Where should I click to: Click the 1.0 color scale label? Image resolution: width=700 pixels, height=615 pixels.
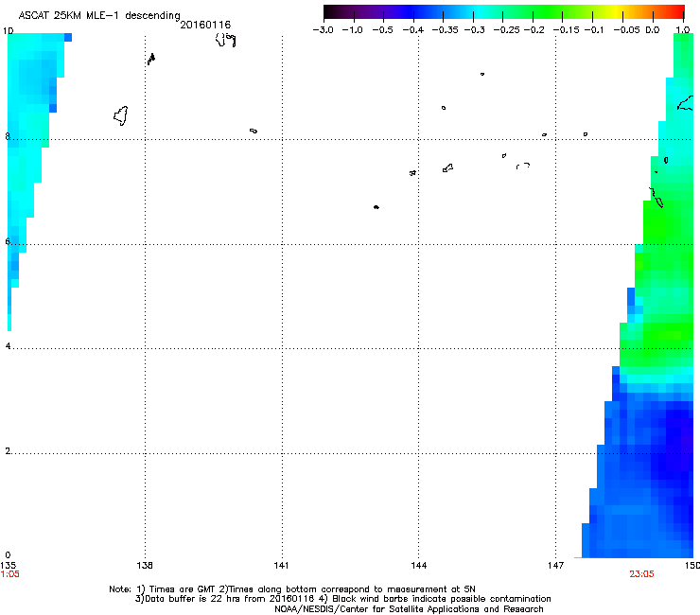683,30
